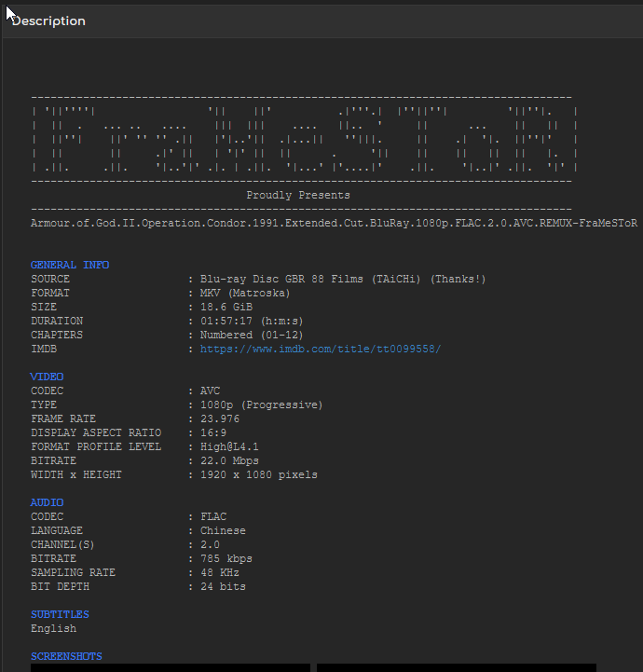Click display aspect ratio value '16:9'
Screen dimensions: 643x672
click(x=213, y=432)
